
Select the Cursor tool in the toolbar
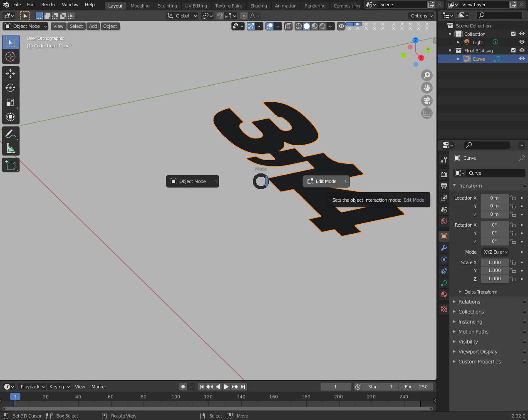(x=10, y=57)
